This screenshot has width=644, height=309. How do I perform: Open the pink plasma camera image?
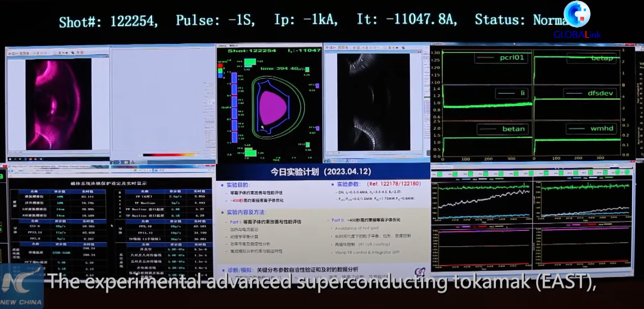tap(59, 104)
